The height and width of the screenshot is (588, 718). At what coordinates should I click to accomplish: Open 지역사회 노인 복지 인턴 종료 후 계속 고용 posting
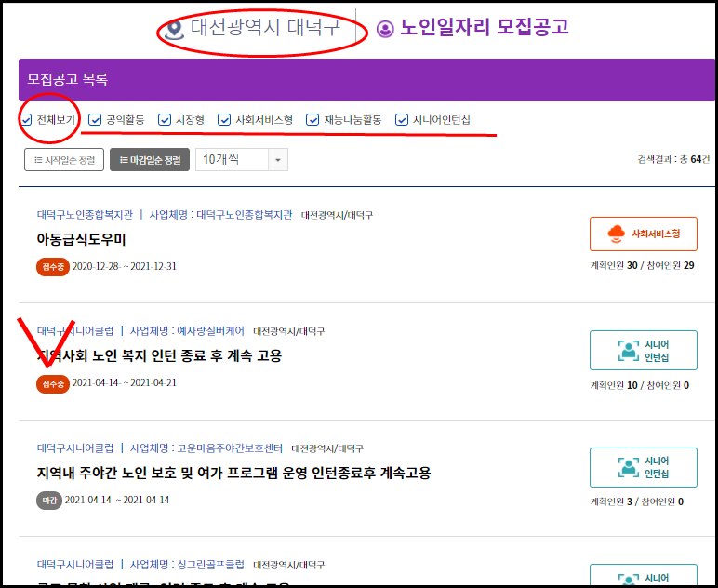(x=159, y=355)
